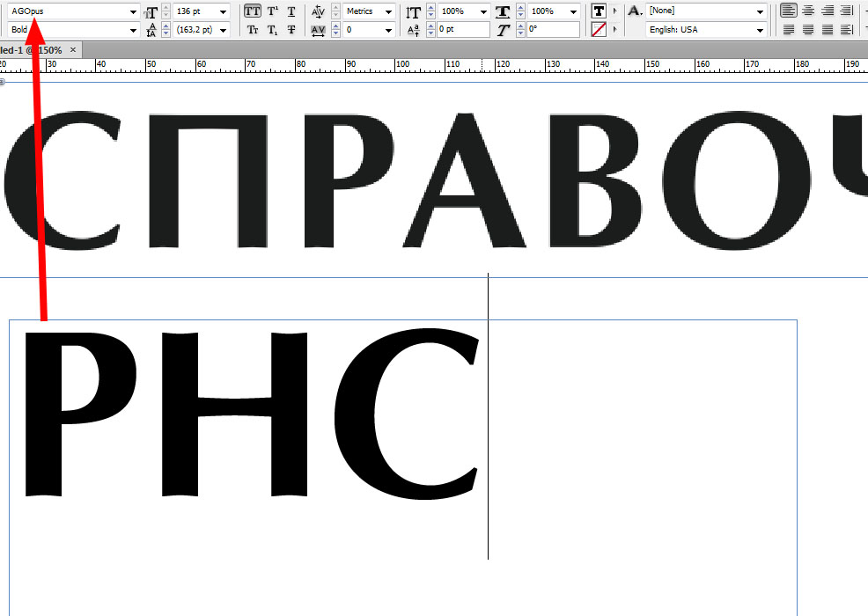Justify with last line aligned left
868x616 pixels.
[788, 29]
